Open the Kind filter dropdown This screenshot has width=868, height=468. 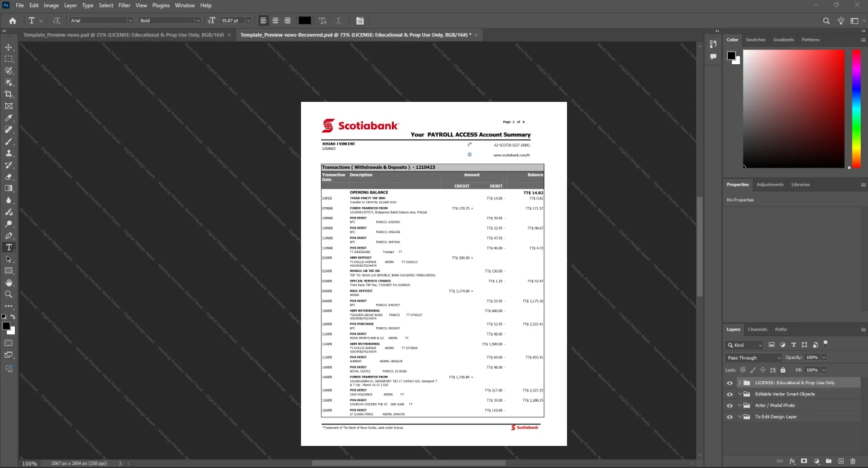pos(745,345)
